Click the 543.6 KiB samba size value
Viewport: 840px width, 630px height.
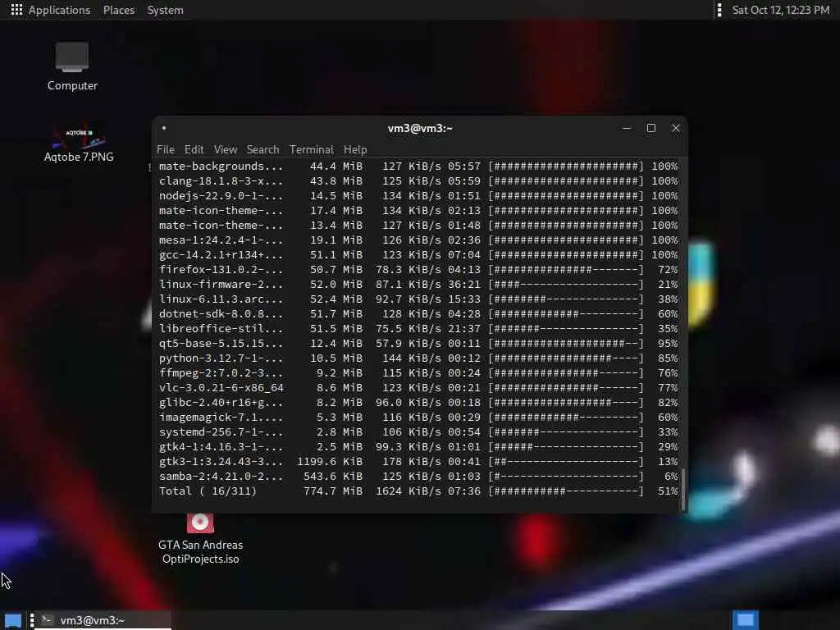click(333, 477)
